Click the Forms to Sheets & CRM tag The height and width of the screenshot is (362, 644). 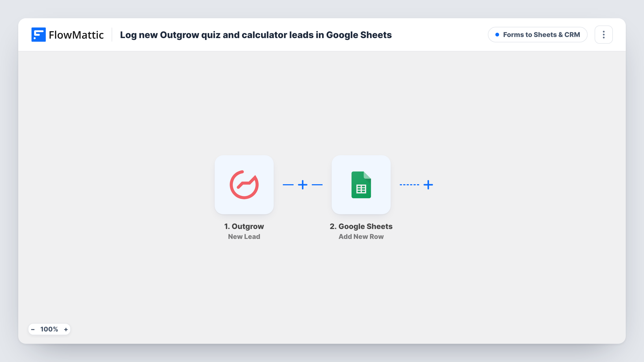[537, 35]
